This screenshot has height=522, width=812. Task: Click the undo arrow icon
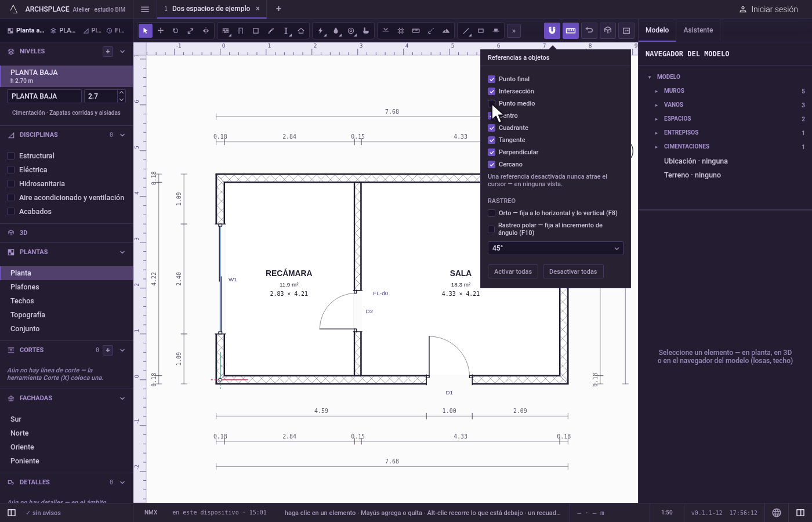(x=589, y=30)
